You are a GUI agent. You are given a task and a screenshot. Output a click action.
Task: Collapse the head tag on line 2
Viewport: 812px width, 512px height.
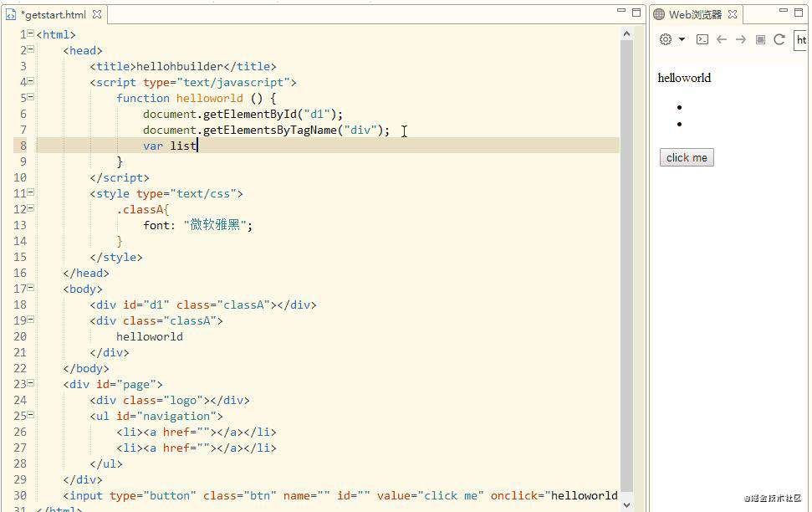[x=31, y=49]
